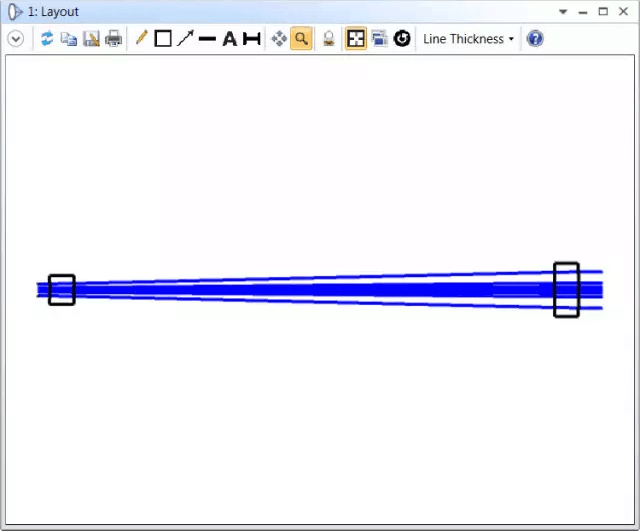This screenshot has width=642, height=532.
Task: Open help with the question mark icon
Action: click(535, 39)
